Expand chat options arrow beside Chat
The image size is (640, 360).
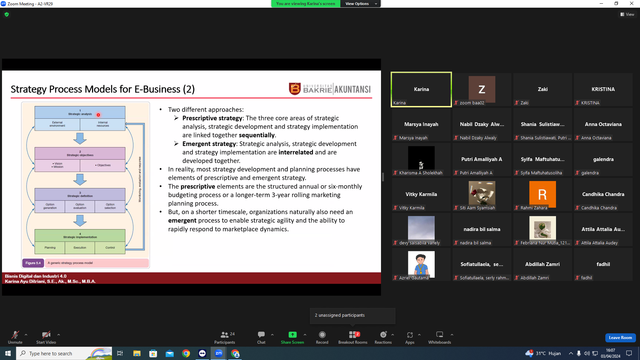pos(272,335)
